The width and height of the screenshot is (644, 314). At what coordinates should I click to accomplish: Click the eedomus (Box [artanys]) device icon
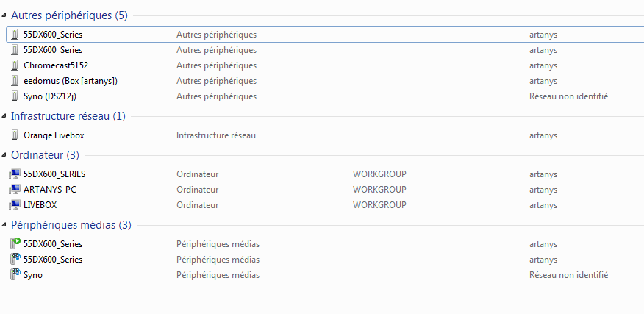pos(15,81)
